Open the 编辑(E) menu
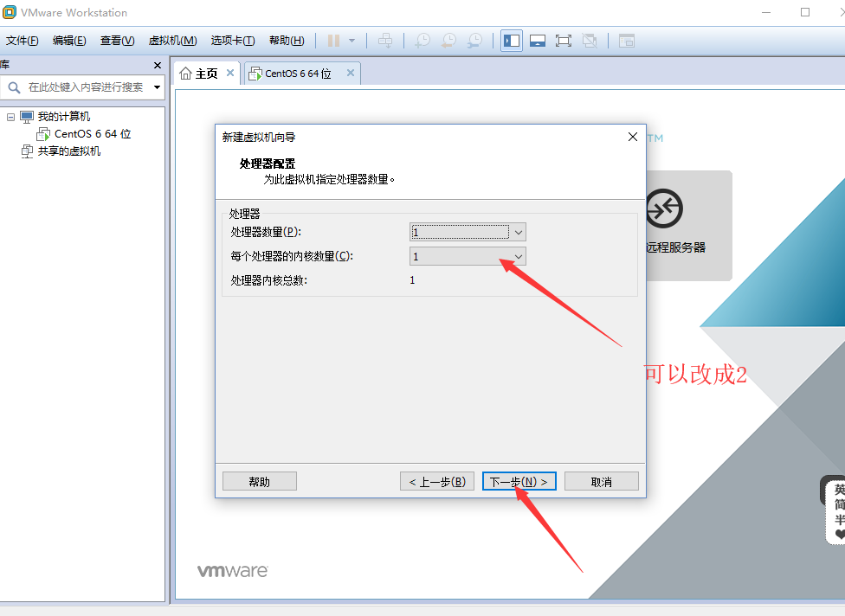Viewport: 845px width, 616px height. pyautogui.click(x=69, y=41)
